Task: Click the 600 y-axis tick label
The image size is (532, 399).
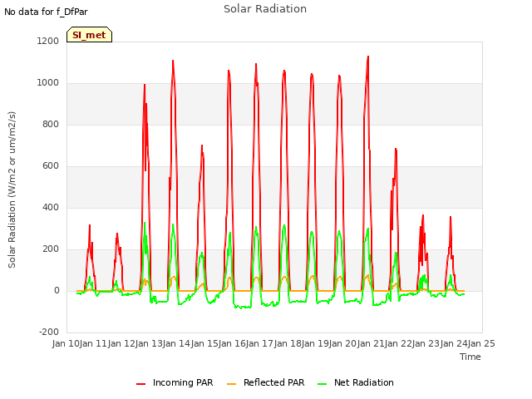Action: [x=51, y=166]
